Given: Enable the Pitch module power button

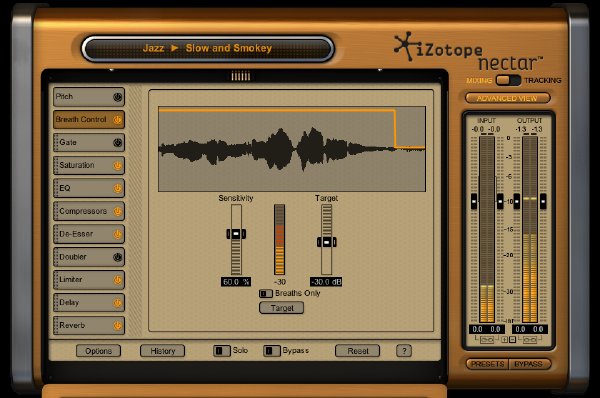Looking at the screenshot, I should click(x=117, y=97).
